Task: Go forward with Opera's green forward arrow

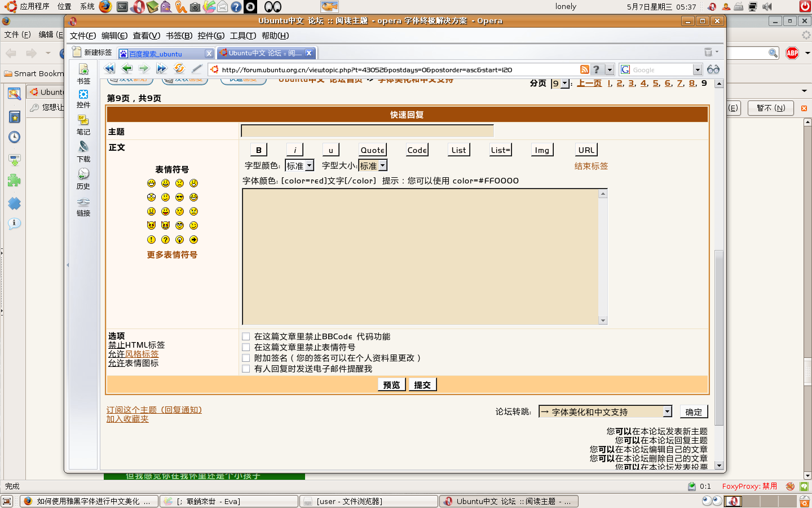Action: coord(144,69)
